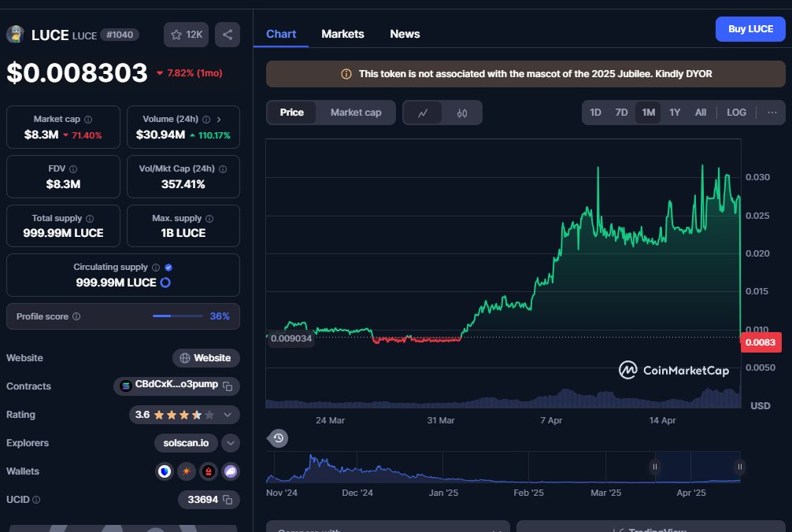792x532 pixels.
Task: Click the warning info icon in Jubilee notice
Action: point(346,74)
